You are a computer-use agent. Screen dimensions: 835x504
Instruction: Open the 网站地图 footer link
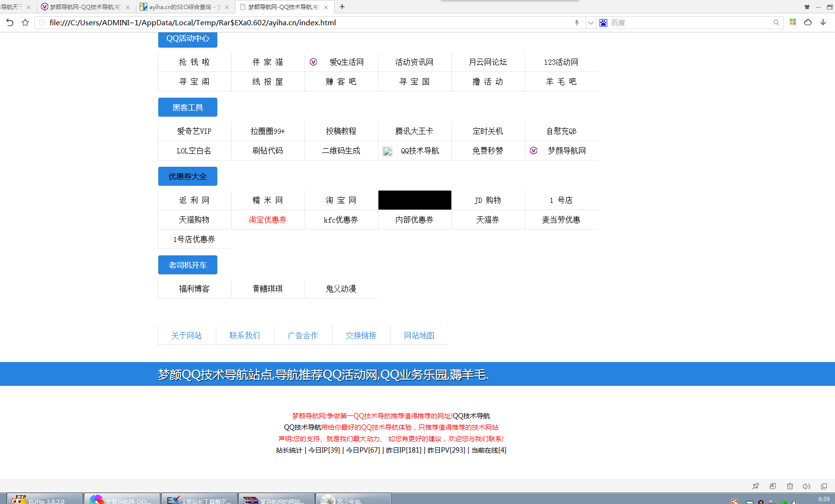pos(419,335)
